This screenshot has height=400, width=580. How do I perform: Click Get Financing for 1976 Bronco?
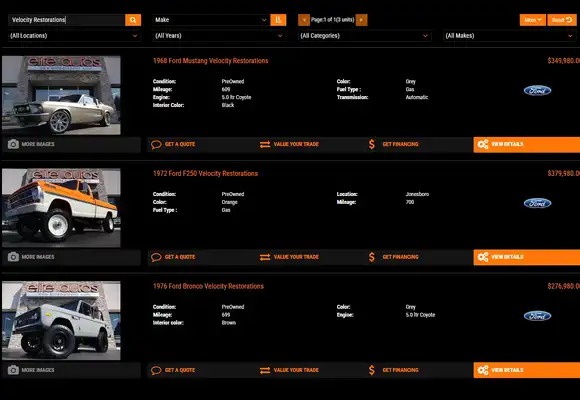coord(393,370)
